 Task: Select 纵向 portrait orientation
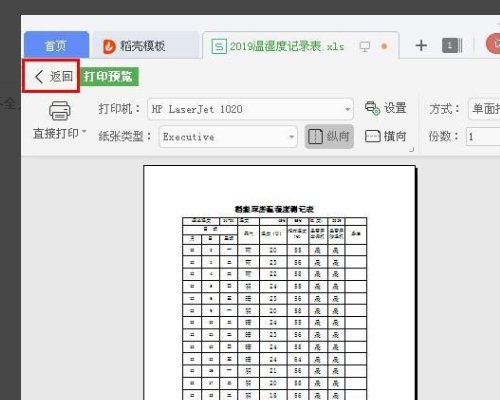click(x=329, y=136)
